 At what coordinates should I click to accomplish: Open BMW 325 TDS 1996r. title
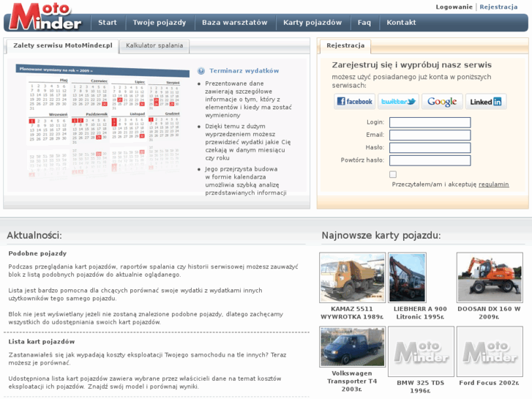420,387
